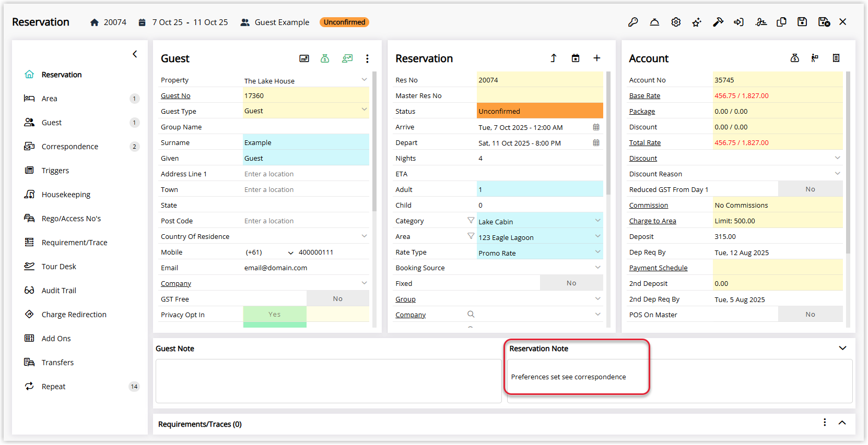Click the save and exit icon
Screen dimensions: 868x445
point(824,22)
